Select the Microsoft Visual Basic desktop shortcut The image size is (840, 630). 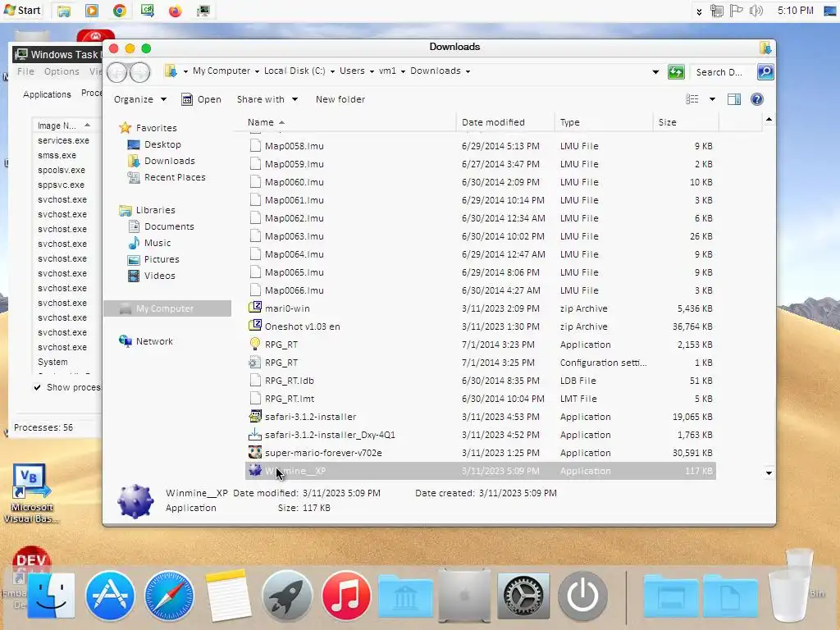(x=31, y=494)
